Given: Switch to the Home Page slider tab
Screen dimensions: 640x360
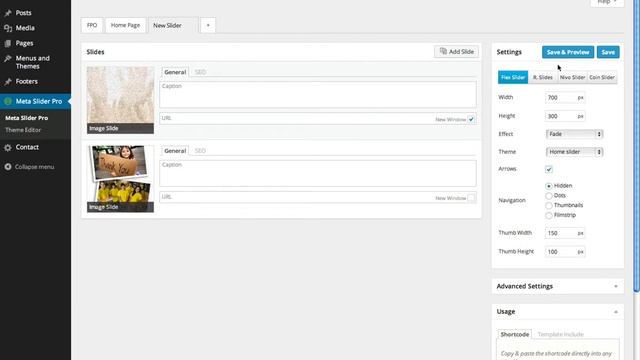Looking at the screenshot, I should (x=125, y=25).
